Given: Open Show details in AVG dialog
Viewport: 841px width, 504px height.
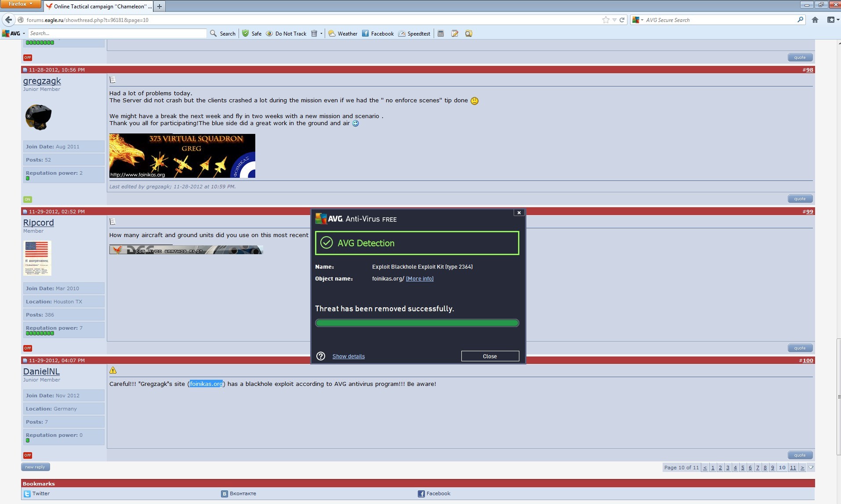Looking at the screenshot, I should pyautogui.click(x=348, y=356).
